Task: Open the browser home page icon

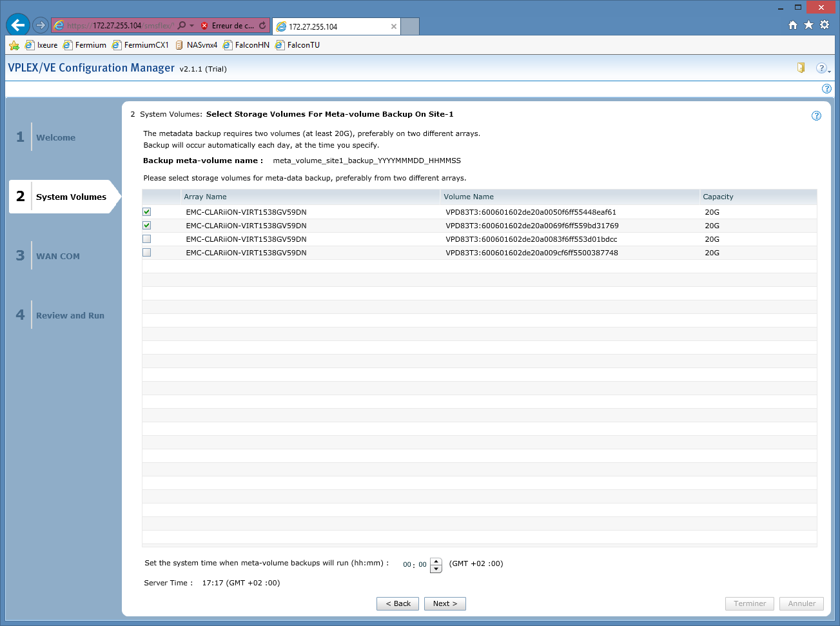Action: click(x=793, y=25)
